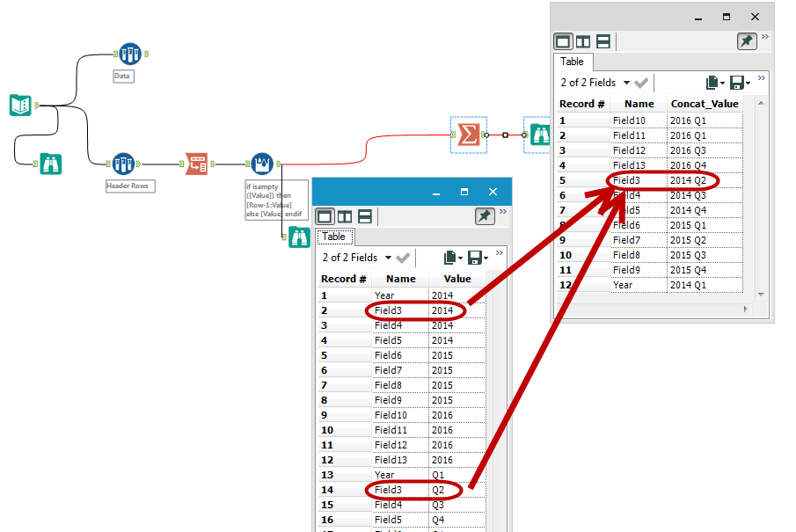Click copy icon in Value window
Viewport: 796px width, 532px height.
[x=450, y=258]
